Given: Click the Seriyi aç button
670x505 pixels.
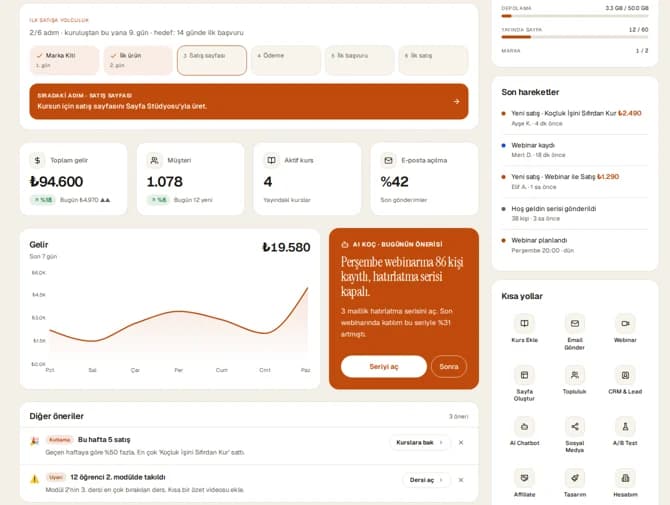Looking at the screenshot, I should click(384, 367).
